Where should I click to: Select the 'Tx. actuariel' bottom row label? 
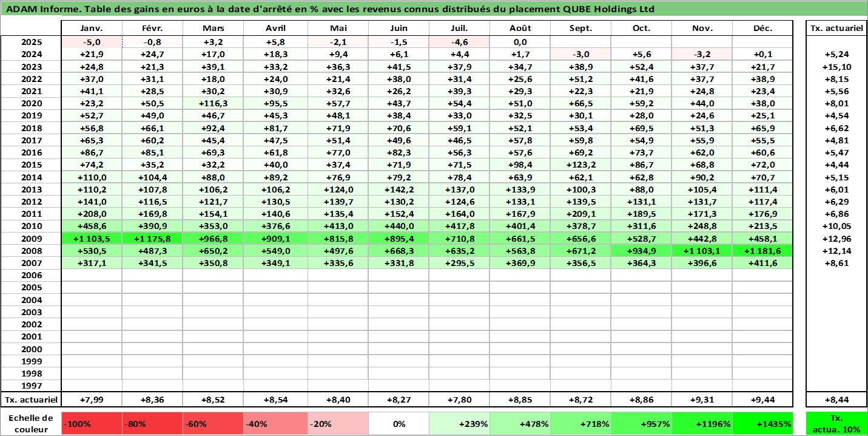tap(32, 400)
